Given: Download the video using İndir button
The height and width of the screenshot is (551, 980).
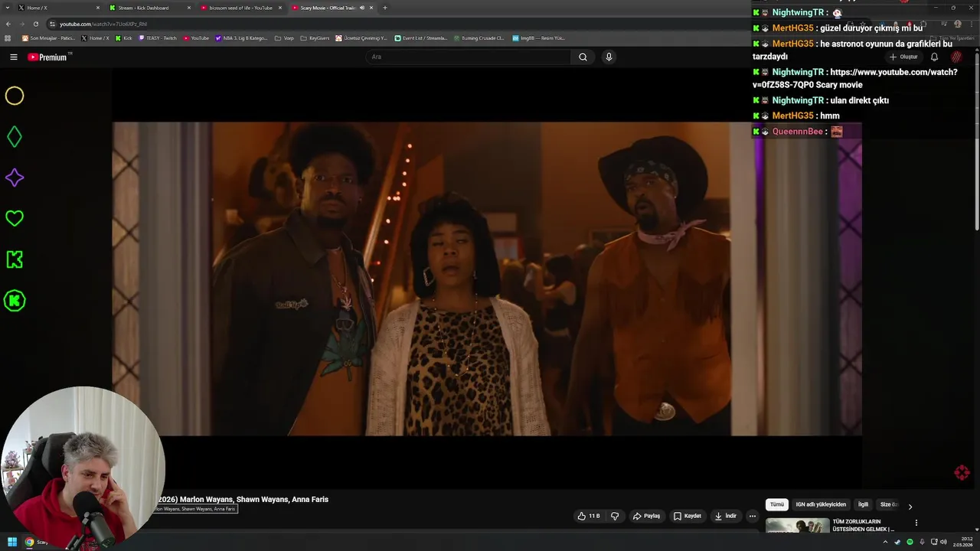Looking at the screenshot, I should click(x=725, y=516).
